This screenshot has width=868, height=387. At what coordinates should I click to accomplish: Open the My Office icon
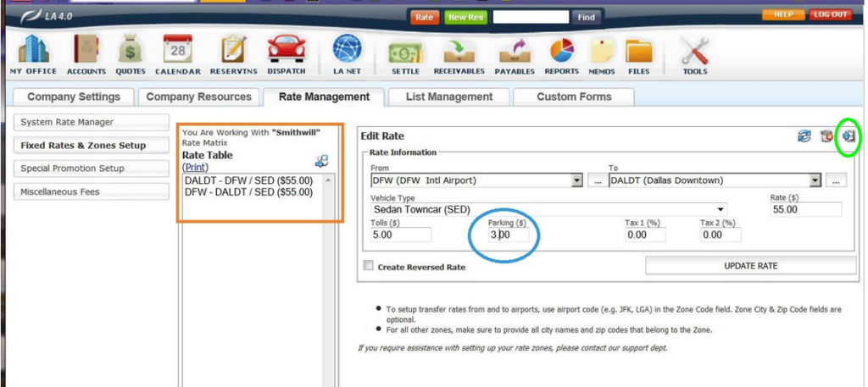(33, 51)
